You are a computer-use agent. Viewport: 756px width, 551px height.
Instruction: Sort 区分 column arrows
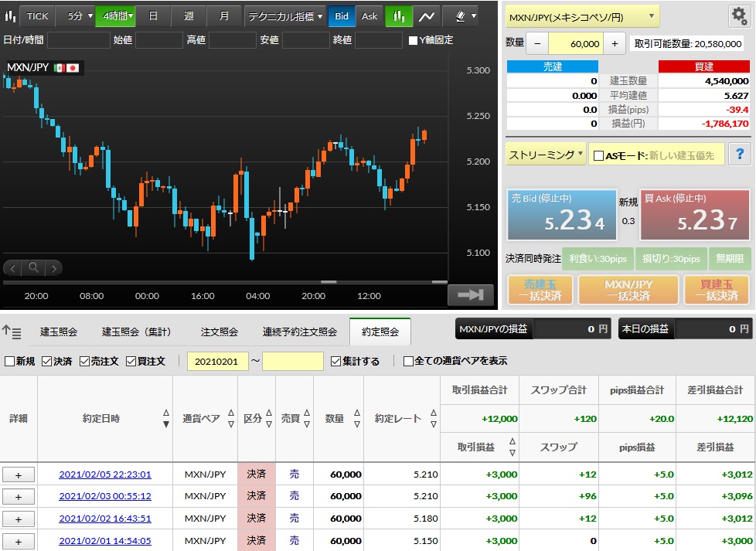[269, 418]
